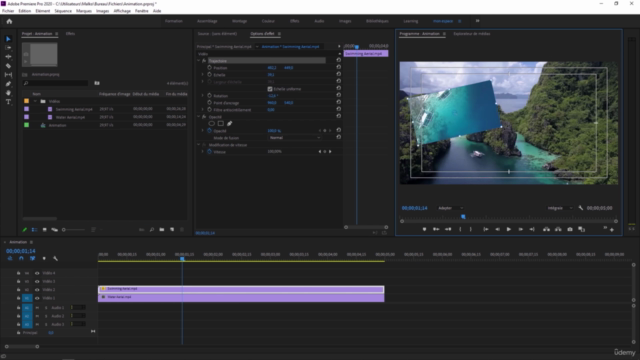640x360 pixels.
Task: Toggle snap in timeline
Action: [x=21, y=258]
